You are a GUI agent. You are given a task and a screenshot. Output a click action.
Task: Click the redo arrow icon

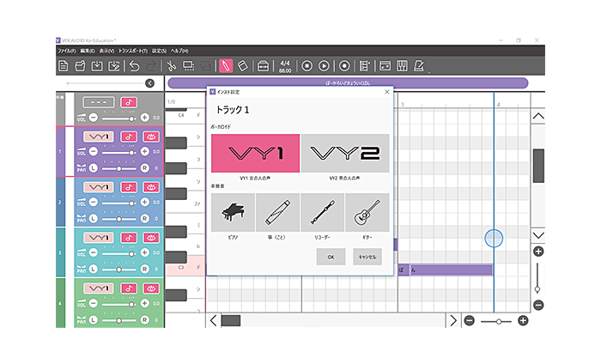[x=151, y=66]
